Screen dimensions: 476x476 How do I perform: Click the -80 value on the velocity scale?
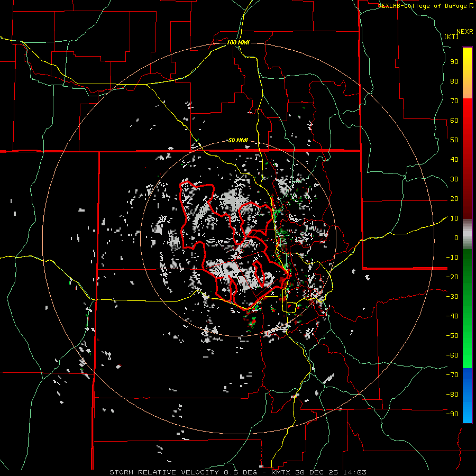point(452,395)
